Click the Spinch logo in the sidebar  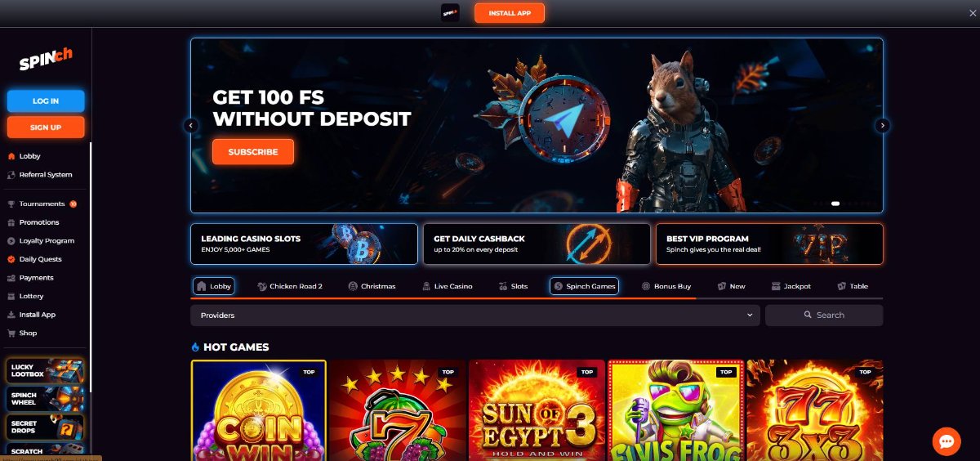[46, 60]
